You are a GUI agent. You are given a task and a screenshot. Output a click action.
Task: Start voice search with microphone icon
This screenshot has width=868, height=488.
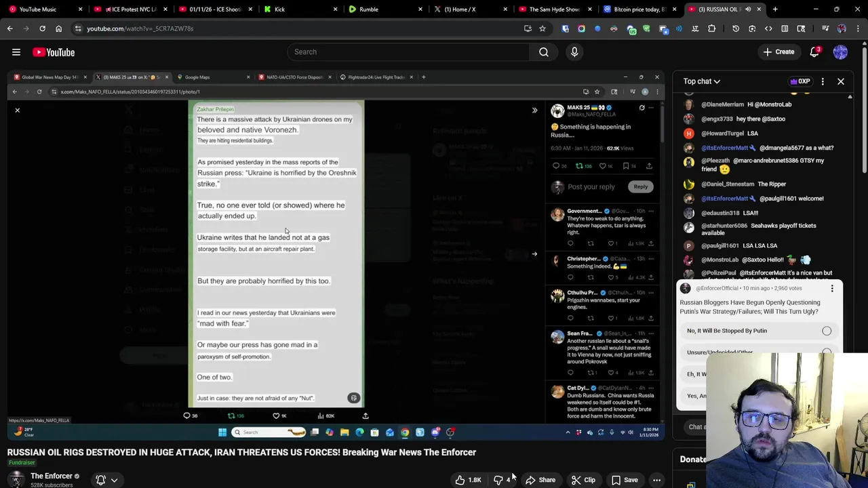coord(574,52)
